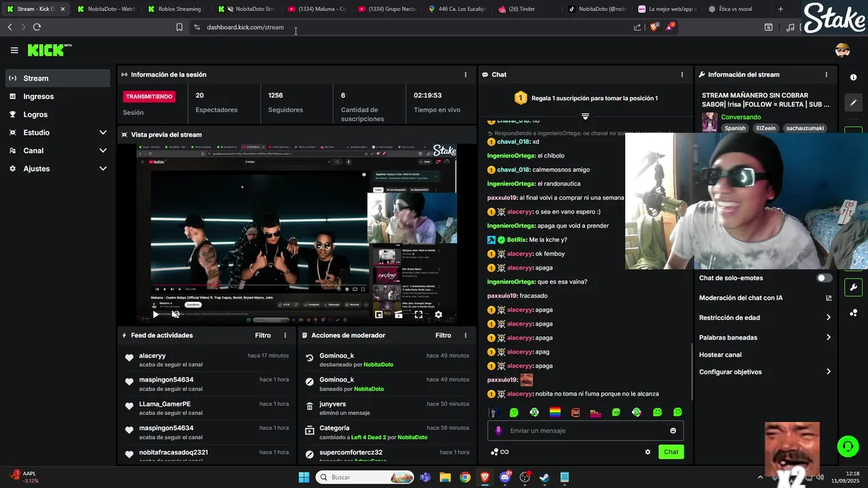Click the stream category thumbnail image
Screen dimensions: 868x488
[x=709, y=123]
